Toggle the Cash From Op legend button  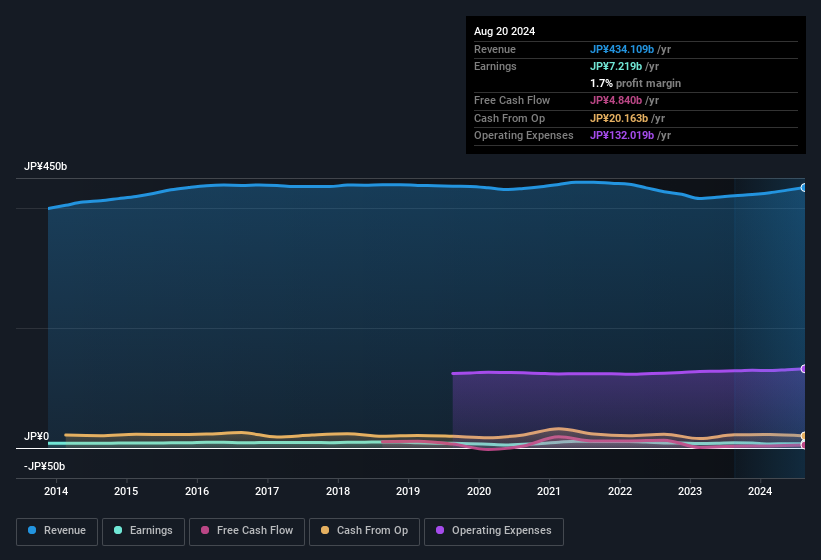point(364,531)
